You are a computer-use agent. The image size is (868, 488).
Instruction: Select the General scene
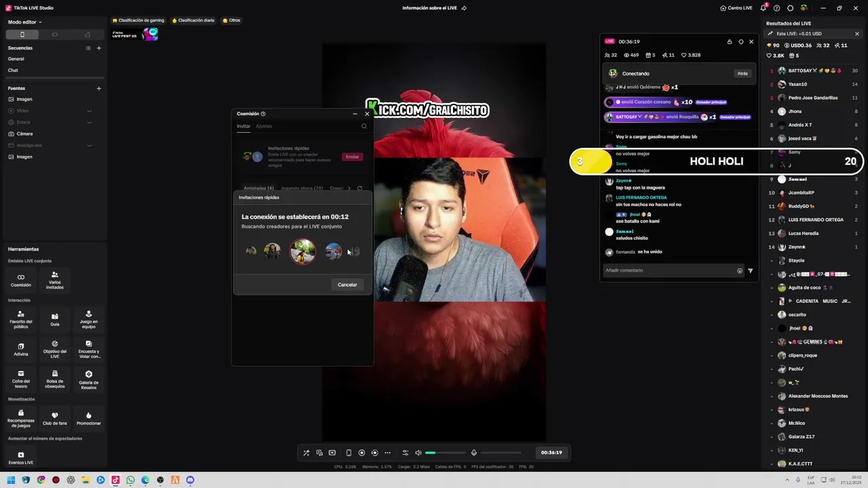54,59
